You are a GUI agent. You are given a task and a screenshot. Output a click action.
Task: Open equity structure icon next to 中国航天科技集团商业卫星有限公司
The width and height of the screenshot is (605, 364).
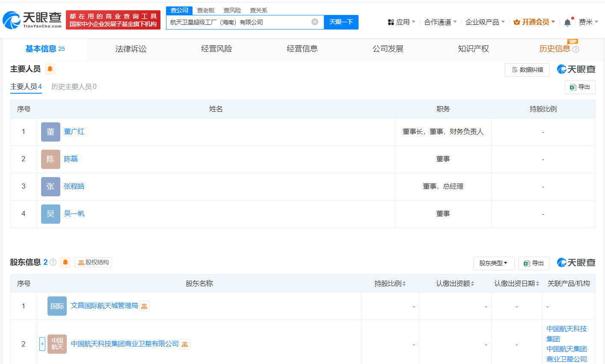pyautogui.click(x=185, y=344)
